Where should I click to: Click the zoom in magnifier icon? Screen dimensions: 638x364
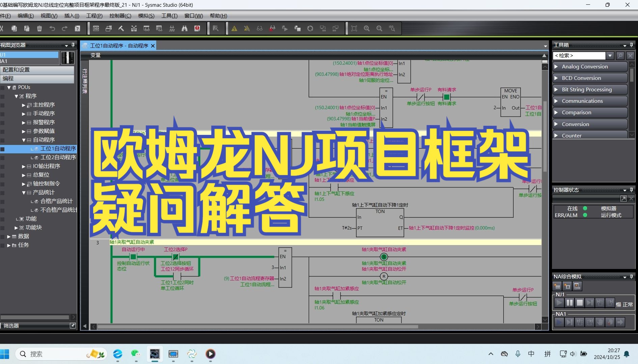pyautogui.click(x=367, y=29)
